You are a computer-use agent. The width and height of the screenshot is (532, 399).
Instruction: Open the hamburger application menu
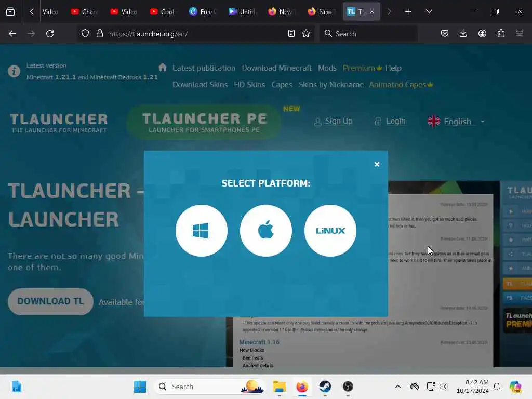tap(520, 33)
